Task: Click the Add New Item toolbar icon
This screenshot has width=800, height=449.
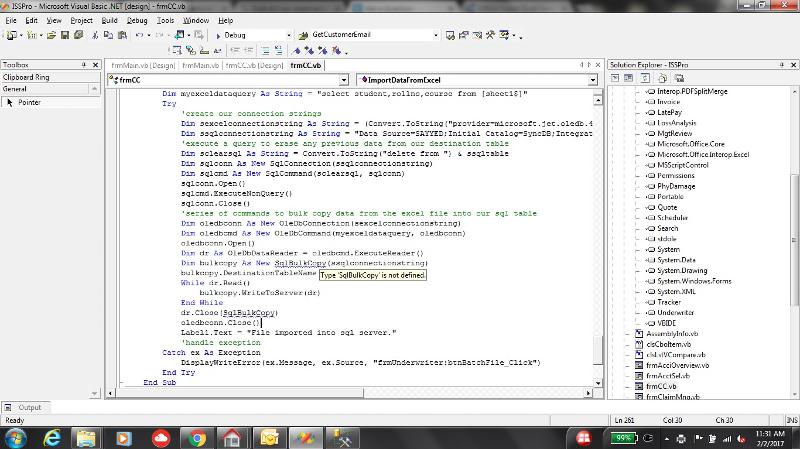Action: pyautogui.click(x=32, y=35)
